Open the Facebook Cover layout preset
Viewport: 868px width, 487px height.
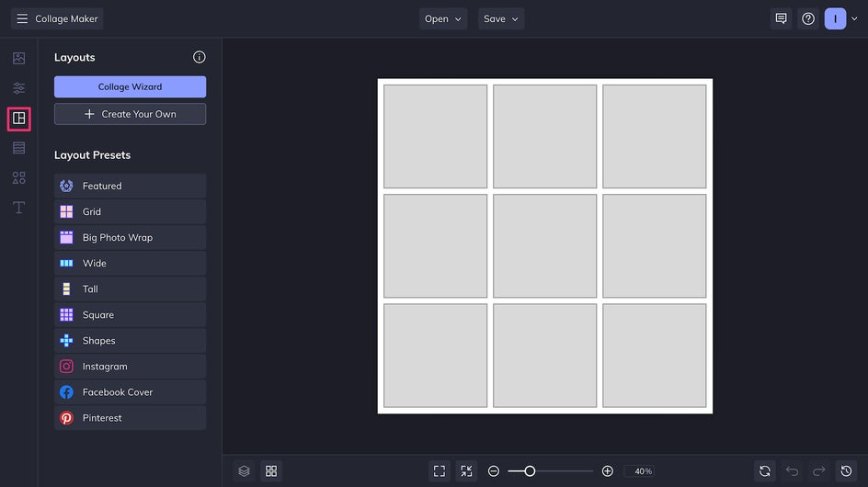click(x=130, y=392)
